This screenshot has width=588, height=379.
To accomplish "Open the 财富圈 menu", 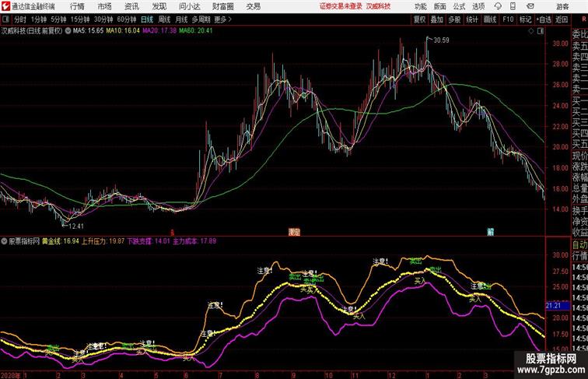I will point(223,6).
